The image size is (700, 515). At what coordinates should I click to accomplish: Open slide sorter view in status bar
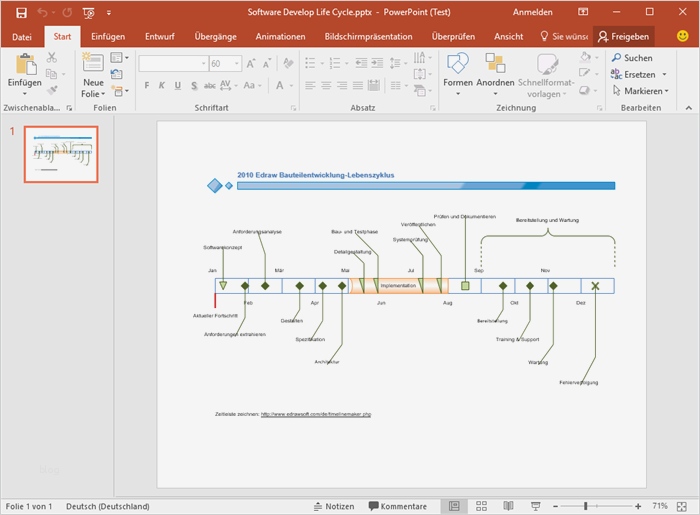coord(481,506)
